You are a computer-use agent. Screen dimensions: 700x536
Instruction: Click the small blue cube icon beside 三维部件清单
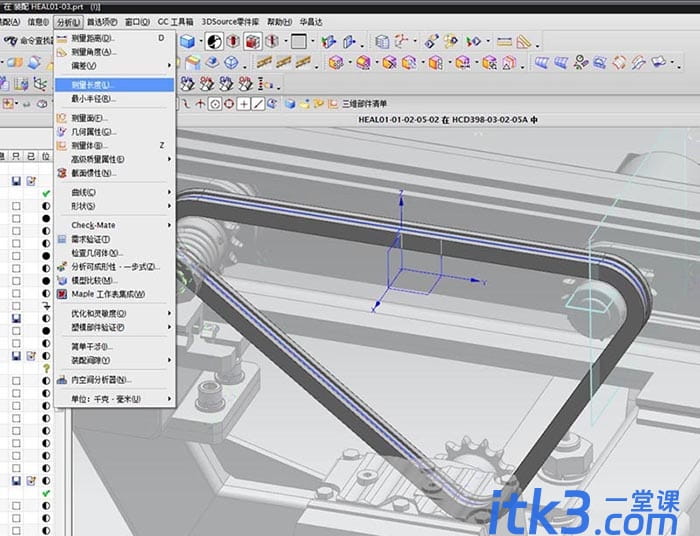[x=290, y=104]
